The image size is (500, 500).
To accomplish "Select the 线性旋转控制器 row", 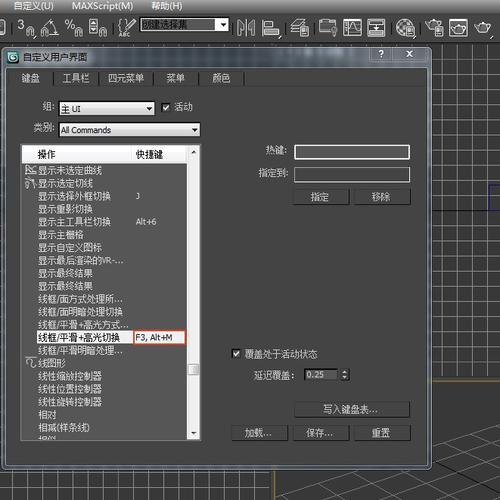I will (104, 402).
